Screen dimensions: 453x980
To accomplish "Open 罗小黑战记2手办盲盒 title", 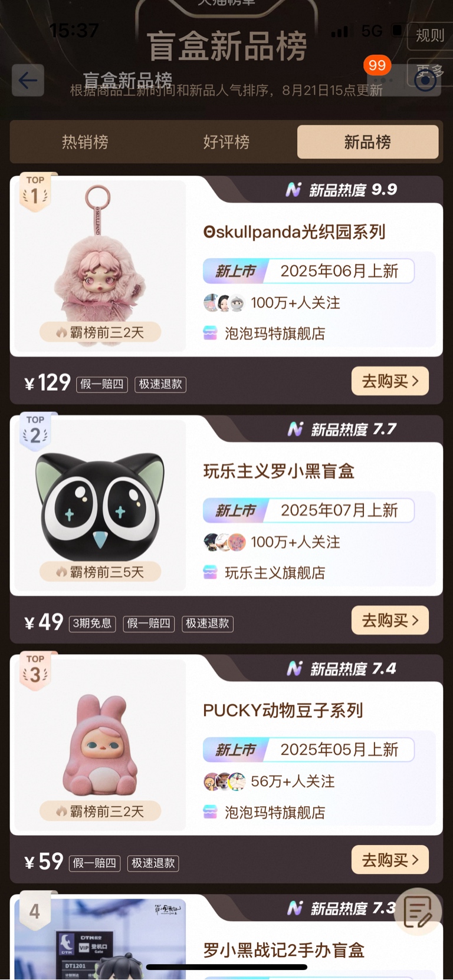I will click(284, 950).
